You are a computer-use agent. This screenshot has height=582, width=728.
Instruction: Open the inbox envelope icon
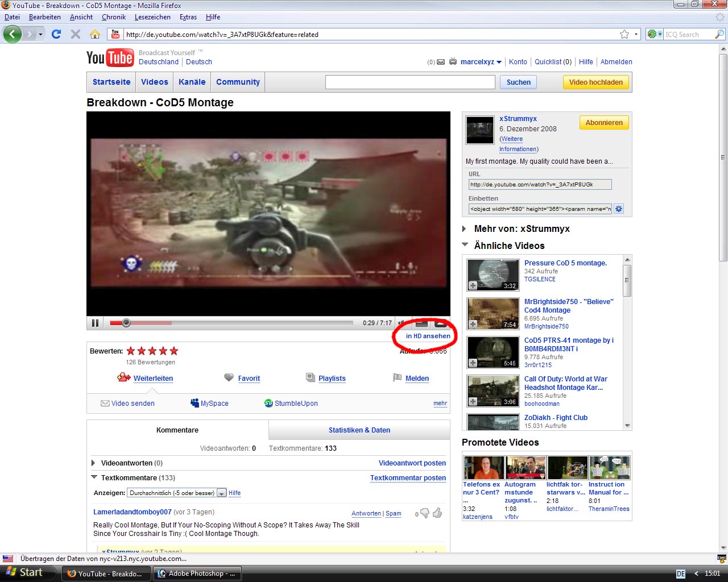pyautogui.click(x=441, y=62)
